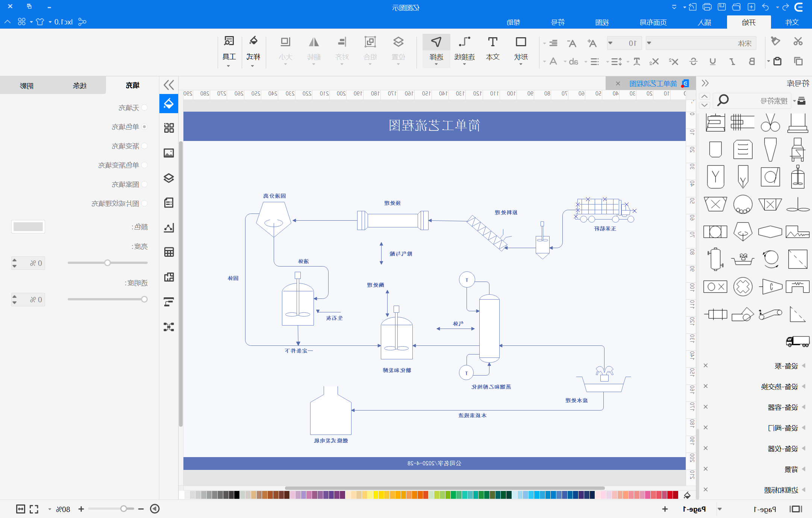Click the magnifier search icon in 符号库
812x518 pixels.
click(x=723, y=100)
